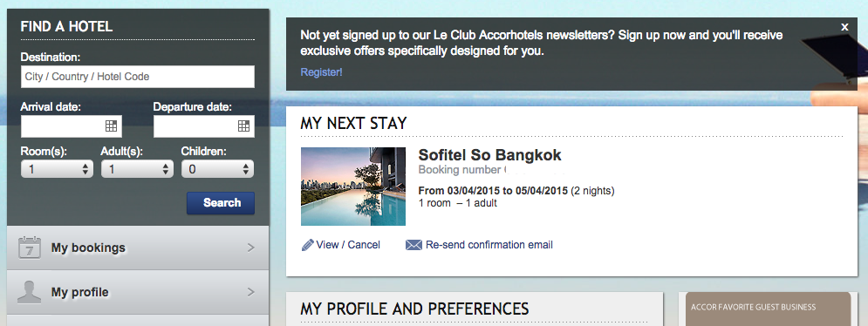Select the My bookings menu item
This screenshot has height=326, width=868.
point(138,248)
